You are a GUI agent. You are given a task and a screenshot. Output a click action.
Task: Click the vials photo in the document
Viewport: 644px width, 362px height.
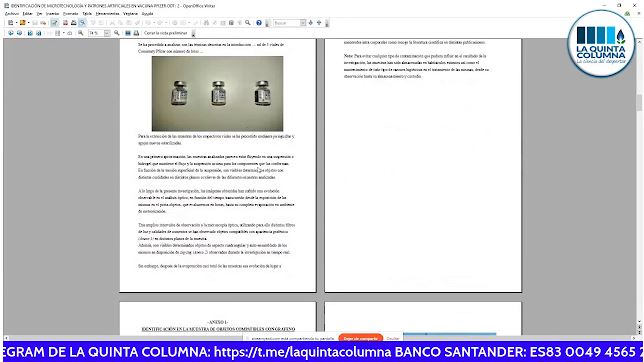tap(217, 94)
